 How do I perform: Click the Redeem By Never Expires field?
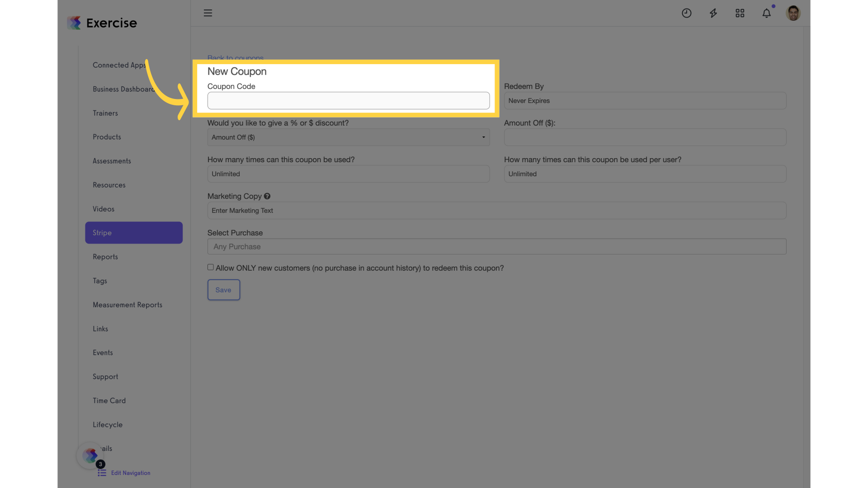[x=645, y=101]
